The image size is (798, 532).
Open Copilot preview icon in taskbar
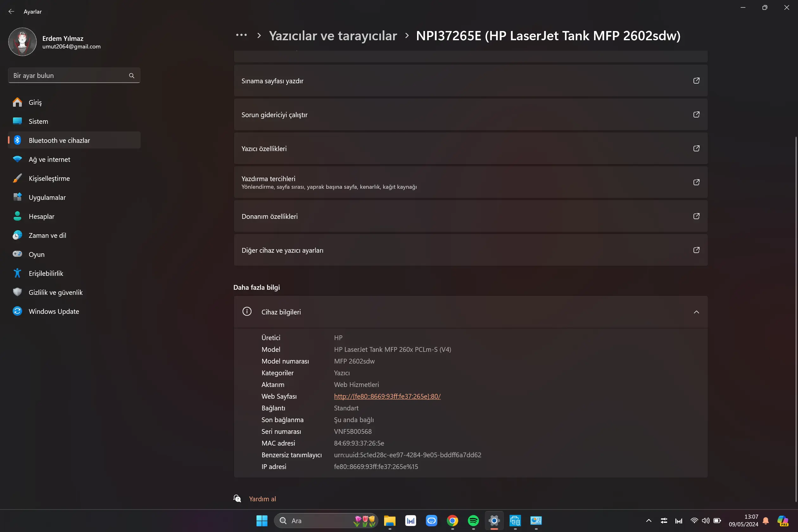[x=783, y=521]
